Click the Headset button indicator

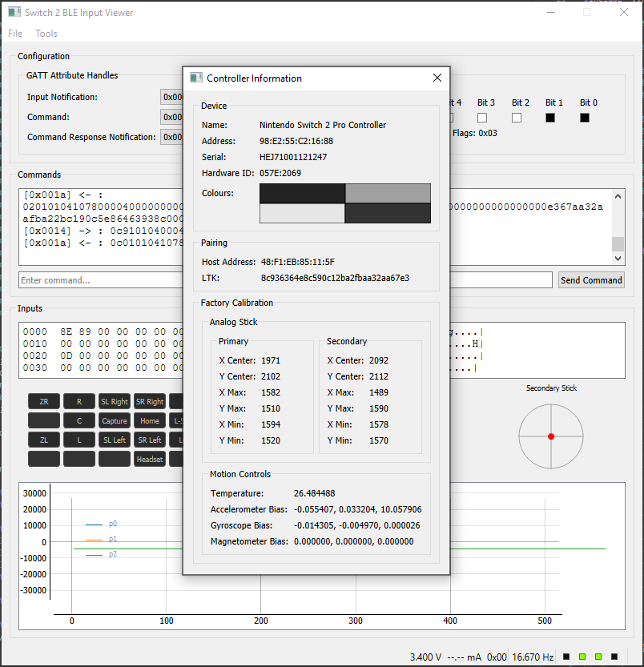pos(150,459)
